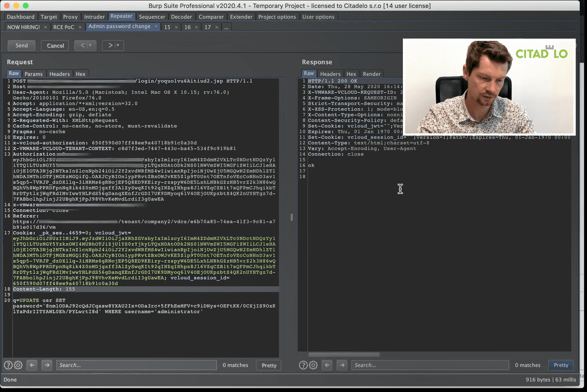The image size is (587, 392).
Task: Click the Vary: Accept-Encoding, User-Agent line
Action: (362, 149)
